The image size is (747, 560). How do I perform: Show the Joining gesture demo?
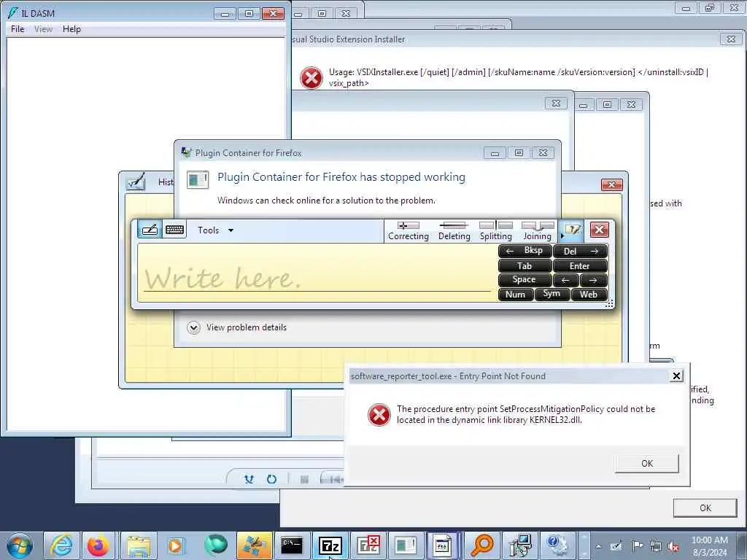click(x=538, y=231)
